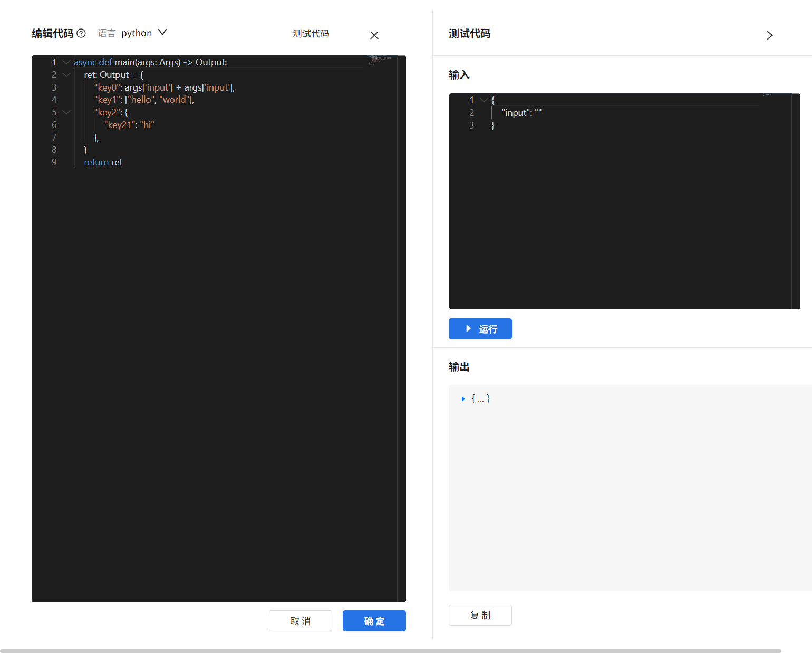This screenshot has width=812, height=653.
Task: Fold line 2 ret Output block
Action: pos(66,75)
